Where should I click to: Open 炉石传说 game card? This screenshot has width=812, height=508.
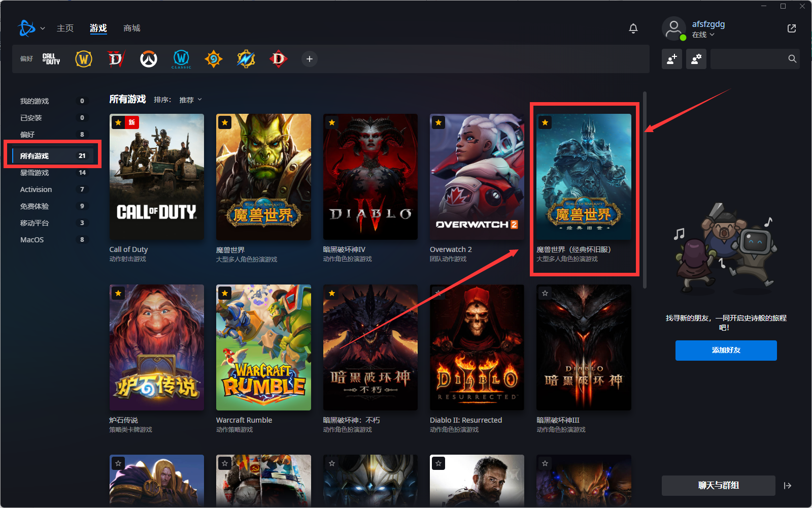point(157,347)
